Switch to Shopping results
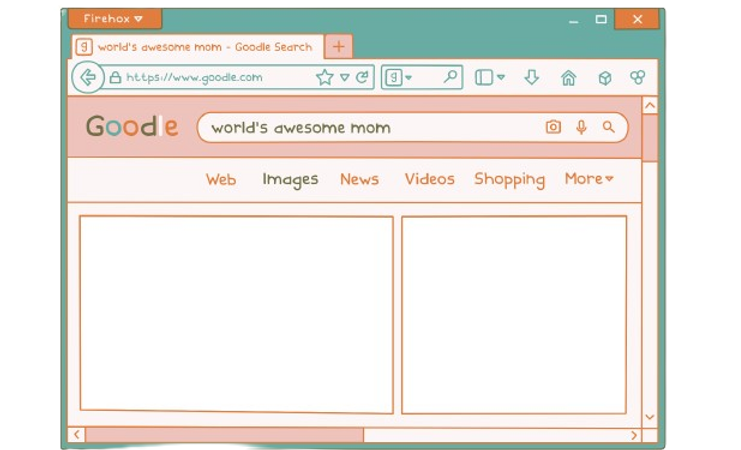Image resolution: width=741 pixels, height=450 pixels. pyautogui.click(x=509, y=180)
